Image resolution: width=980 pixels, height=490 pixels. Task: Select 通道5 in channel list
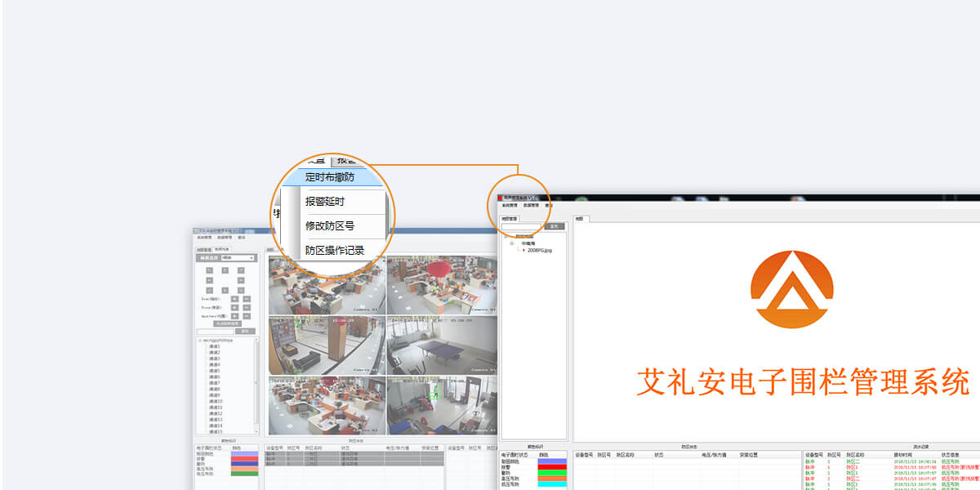click(x=214, y=371)
